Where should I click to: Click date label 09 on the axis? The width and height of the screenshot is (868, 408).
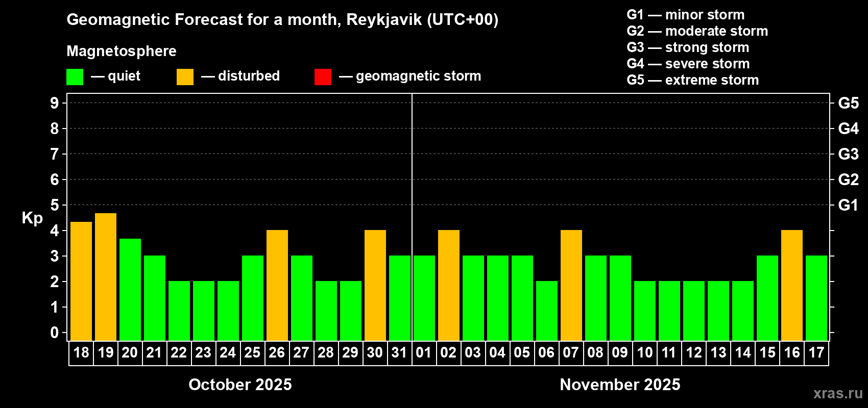(x=620, y=352)
